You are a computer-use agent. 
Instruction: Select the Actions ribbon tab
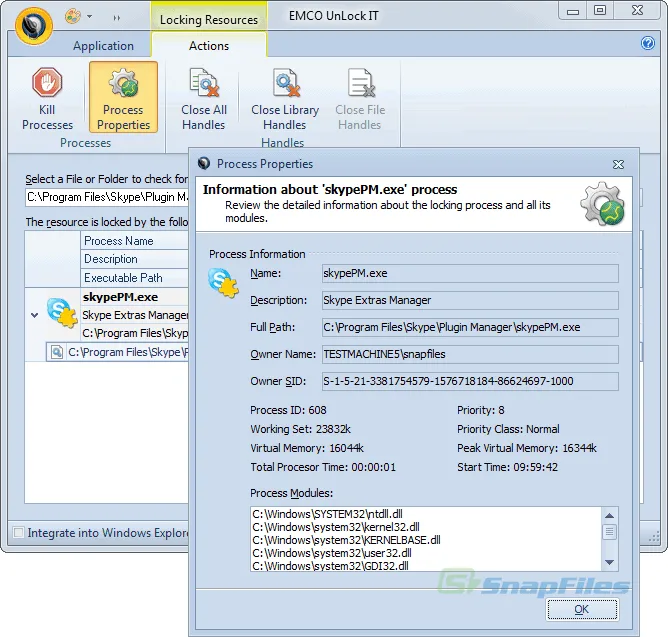pyautogui.click(x=209, y=45)
